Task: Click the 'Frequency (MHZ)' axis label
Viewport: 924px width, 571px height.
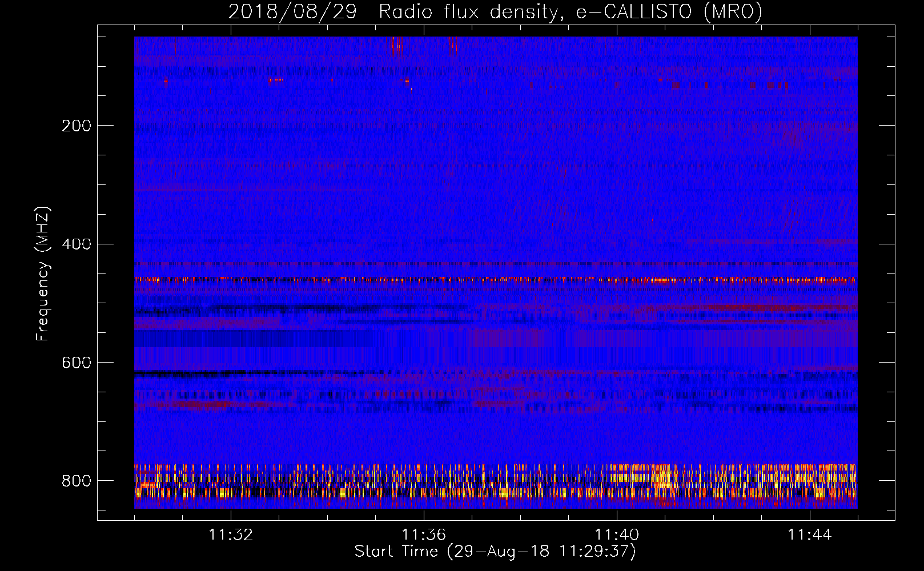Action: [x=43, y=274]
